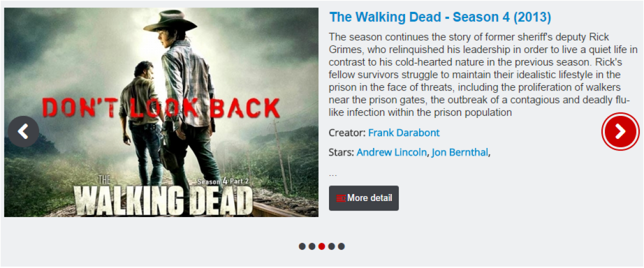
Task: View star Andrew Lincoln's profile
Action: pyautogui.click(x=392, y=152)
